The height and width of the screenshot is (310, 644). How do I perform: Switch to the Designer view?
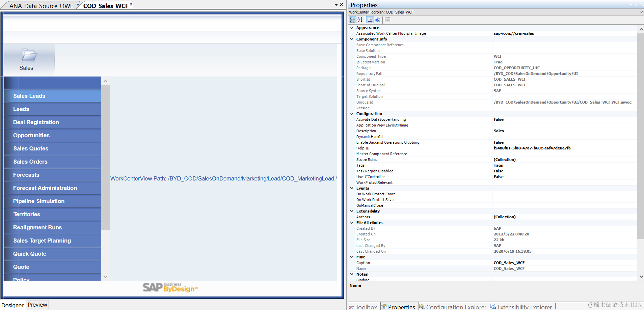coord(12,305)
